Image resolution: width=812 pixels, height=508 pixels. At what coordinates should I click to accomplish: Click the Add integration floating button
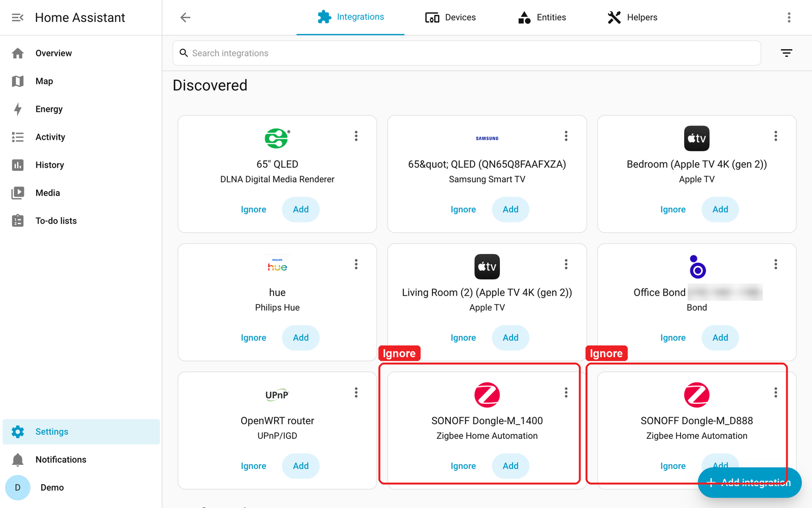click(750, 483)
